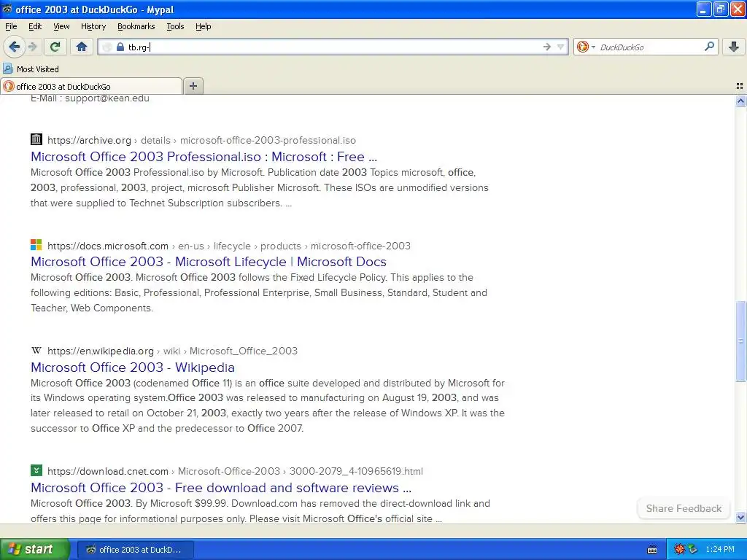Click the Most Visited bookmark icon
The image size is (747, 560).
[x=8, y=69]
